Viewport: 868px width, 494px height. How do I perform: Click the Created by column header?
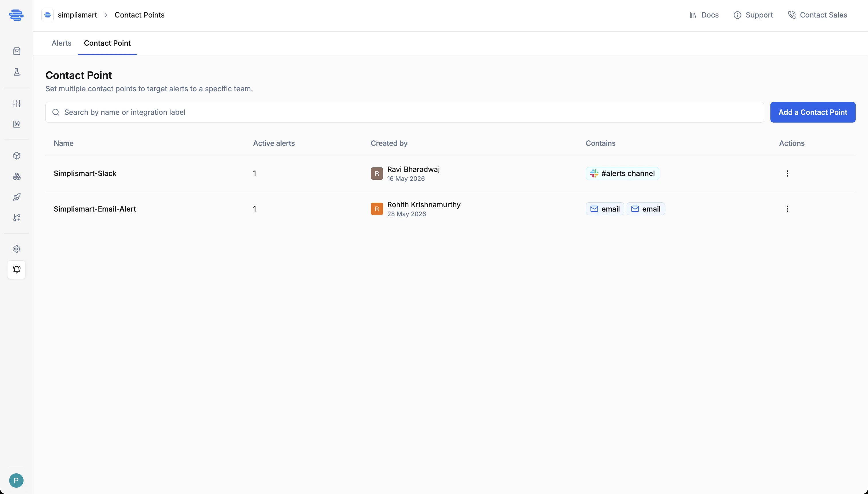(x=389, y=143)
